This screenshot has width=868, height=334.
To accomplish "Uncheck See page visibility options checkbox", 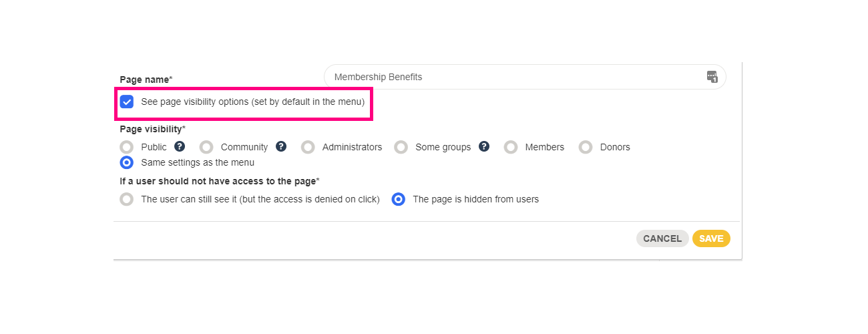I will coord(127,102).
